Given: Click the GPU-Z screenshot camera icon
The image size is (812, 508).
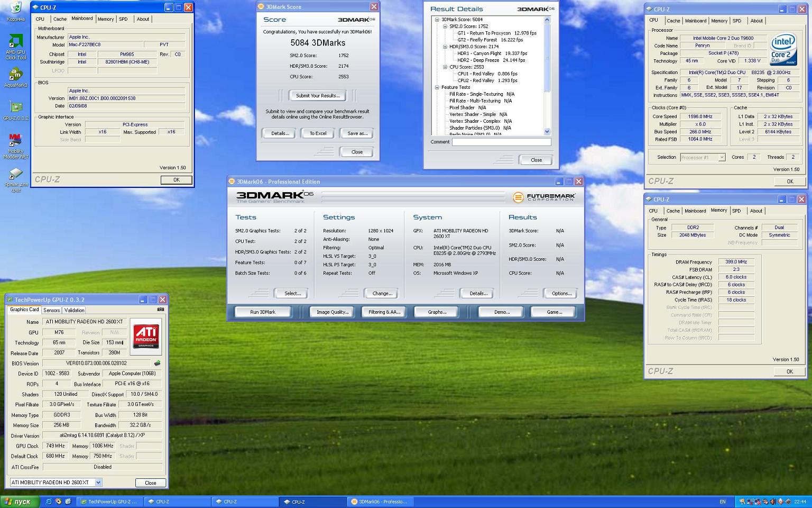Looking at the screenshot, I should click(x=161, y=310).
